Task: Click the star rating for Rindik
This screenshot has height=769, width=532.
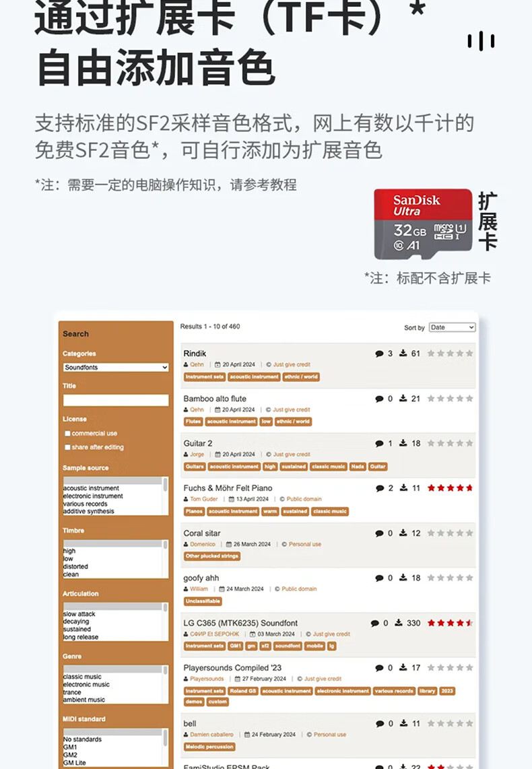Action: point(450,353)
